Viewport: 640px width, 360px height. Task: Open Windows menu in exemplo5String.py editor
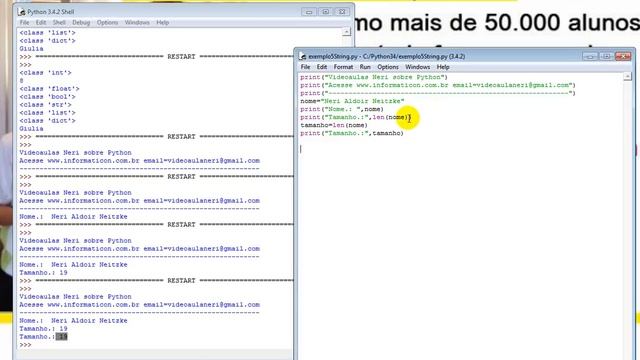418,67
